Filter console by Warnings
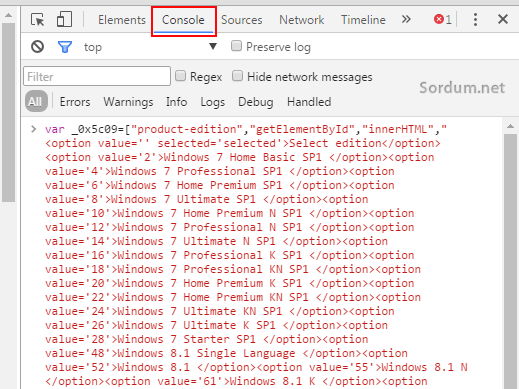The width and height of the screenshot is (519, 389). (x=128, y=102)
